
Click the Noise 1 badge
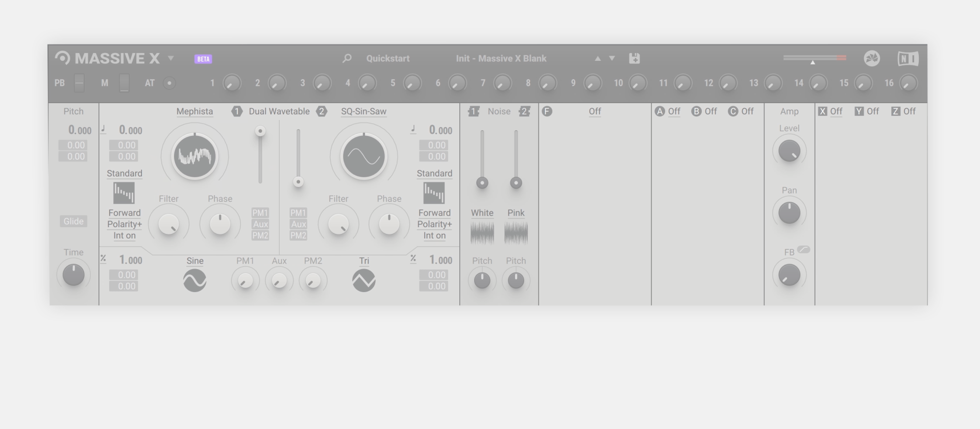point(474,111)
